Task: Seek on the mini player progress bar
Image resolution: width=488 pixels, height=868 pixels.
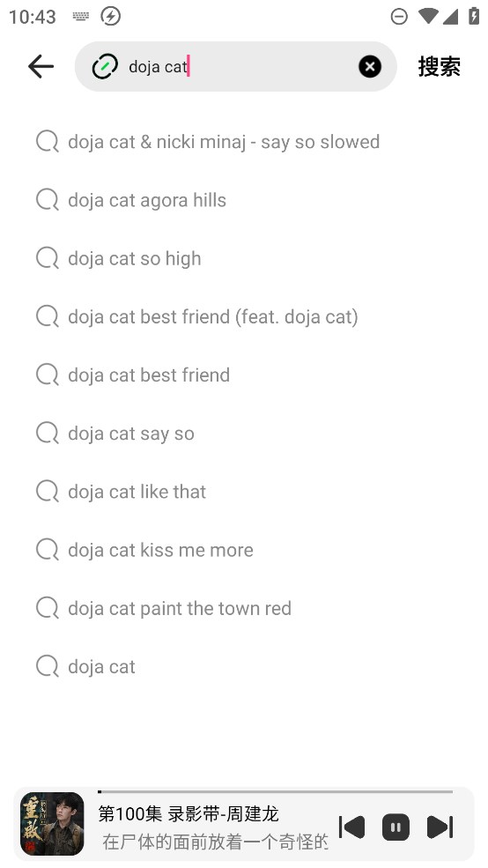Action: pos(275,791)
